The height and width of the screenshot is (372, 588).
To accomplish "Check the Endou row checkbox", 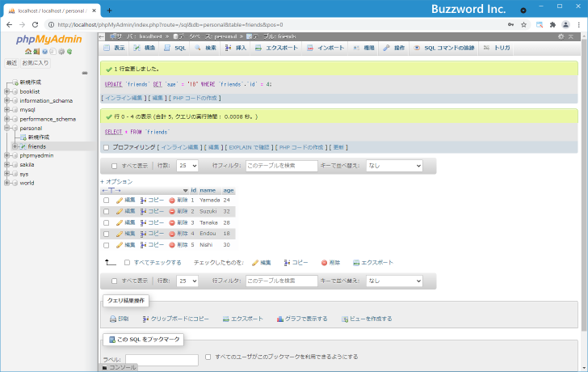I will pos(106,234).
